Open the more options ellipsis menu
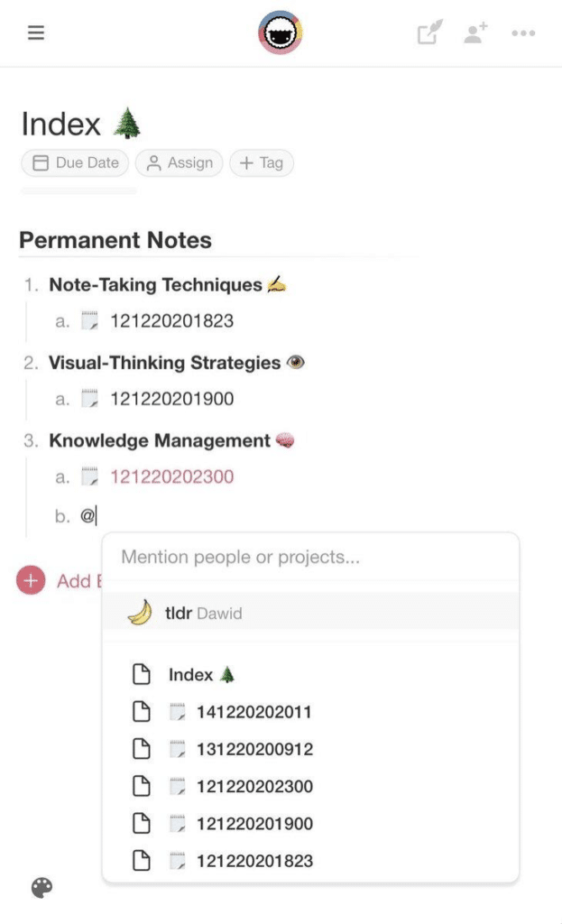This screenshot has height=924, width=562. [x=521, y=32]
